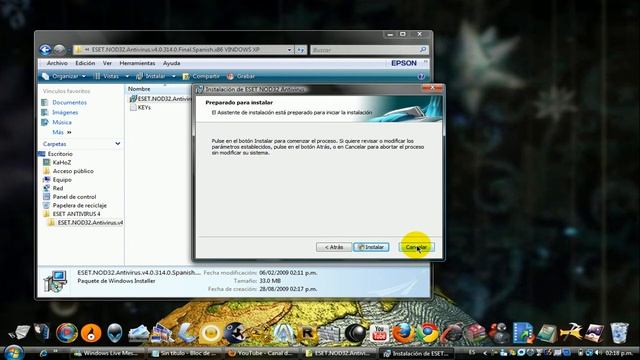Select Acceso público in the tree
640x360 pixels.
point(73,171)
